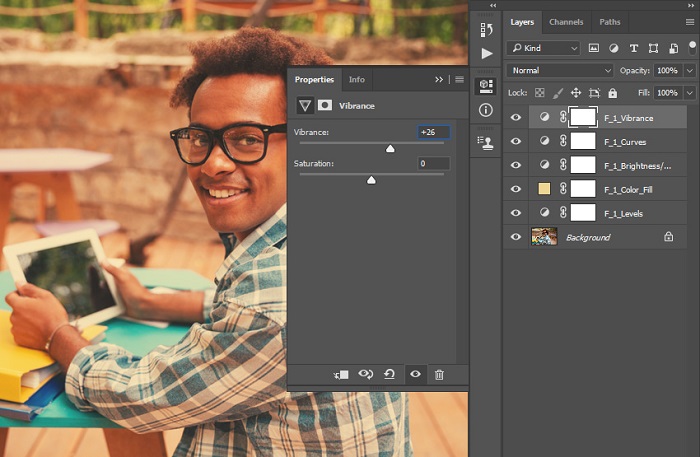Open the Fill slider arrow
This screenshot has width=700, height=457.
(690, 93)
